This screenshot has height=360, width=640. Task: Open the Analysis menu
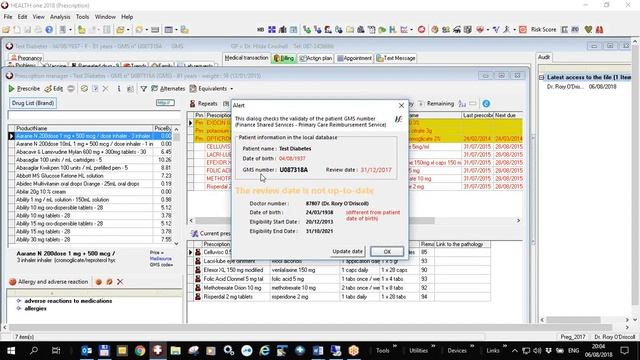[x=60, y=17]
